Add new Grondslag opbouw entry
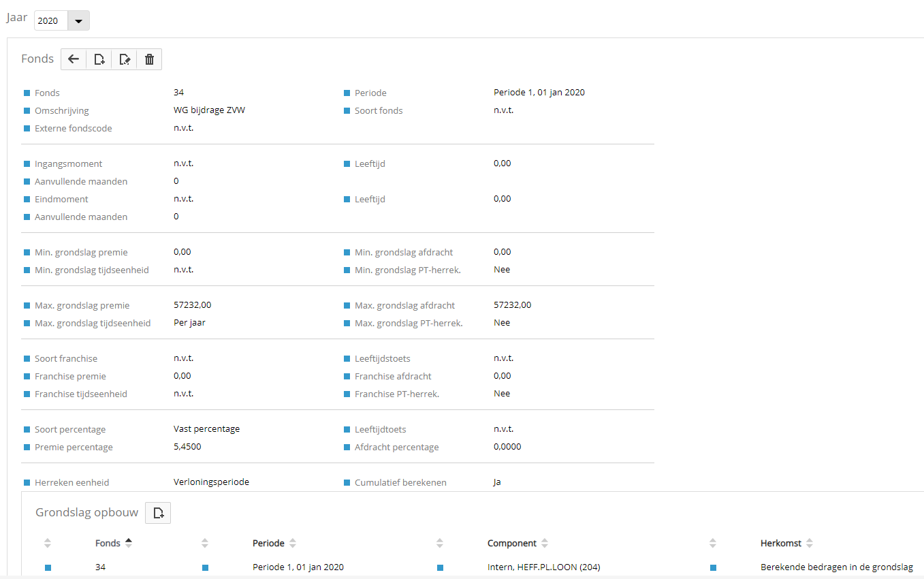 click(x=159, y=513)
